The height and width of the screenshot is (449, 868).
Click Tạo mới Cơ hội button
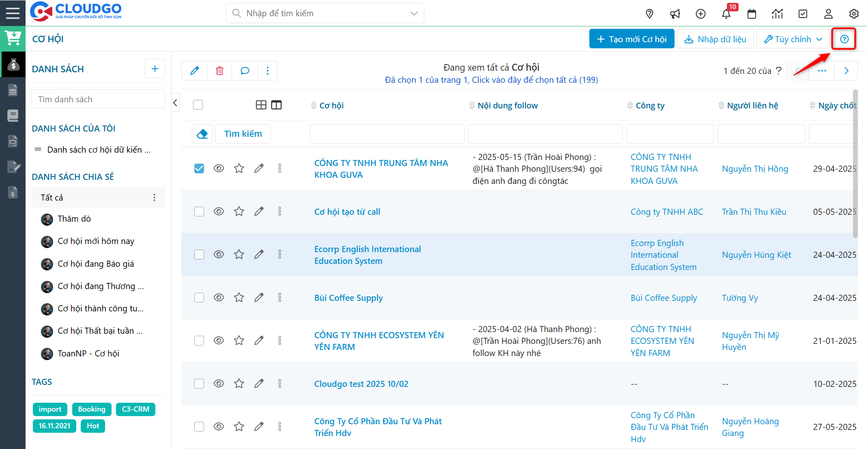coord(632,39)
